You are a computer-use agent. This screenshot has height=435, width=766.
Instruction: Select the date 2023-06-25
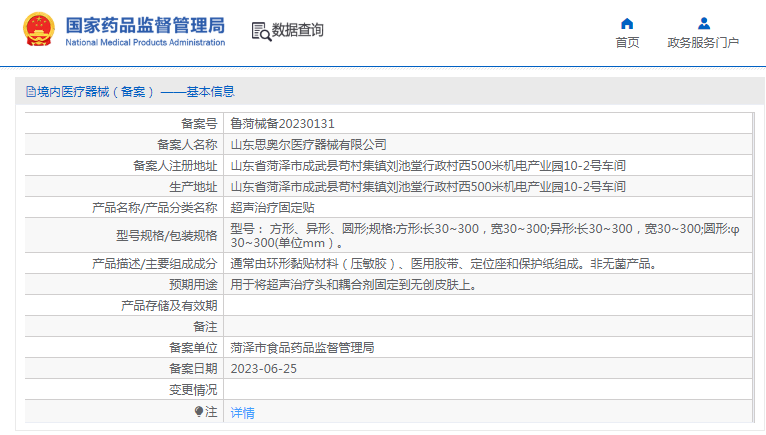(264, 369)
